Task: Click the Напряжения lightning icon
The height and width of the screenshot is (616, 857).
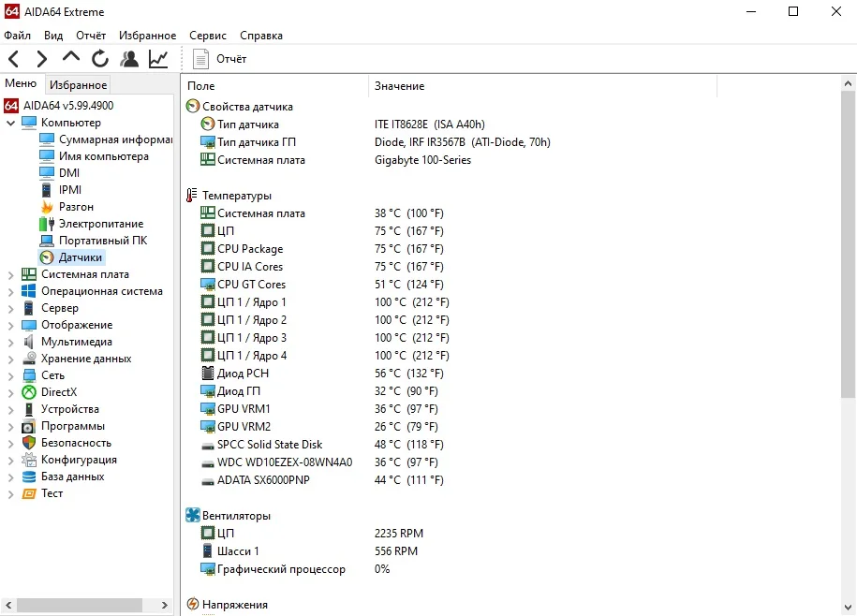Action: coord(193,604)
